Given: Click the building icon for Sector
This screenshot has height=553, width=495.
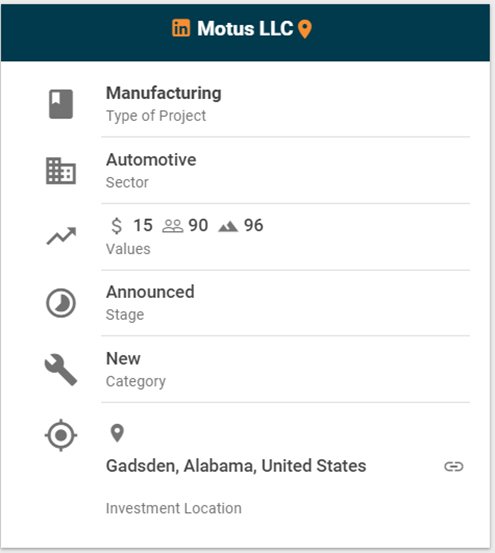Looking at the screenshot, I should [x=61, y=171].
